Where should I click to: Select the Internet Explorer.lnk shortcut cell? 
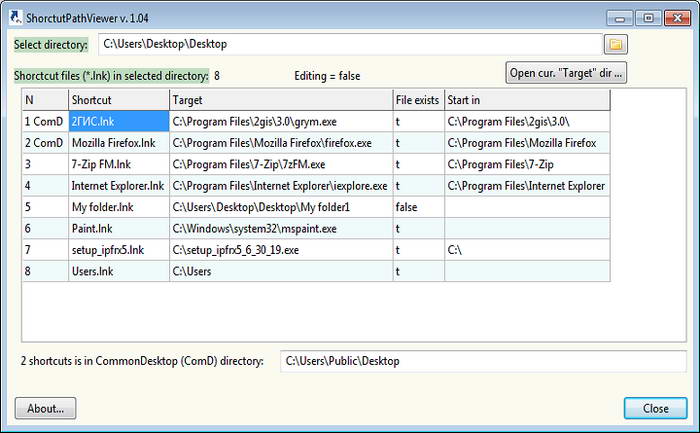pyautogui.click(x=119, y=186)
